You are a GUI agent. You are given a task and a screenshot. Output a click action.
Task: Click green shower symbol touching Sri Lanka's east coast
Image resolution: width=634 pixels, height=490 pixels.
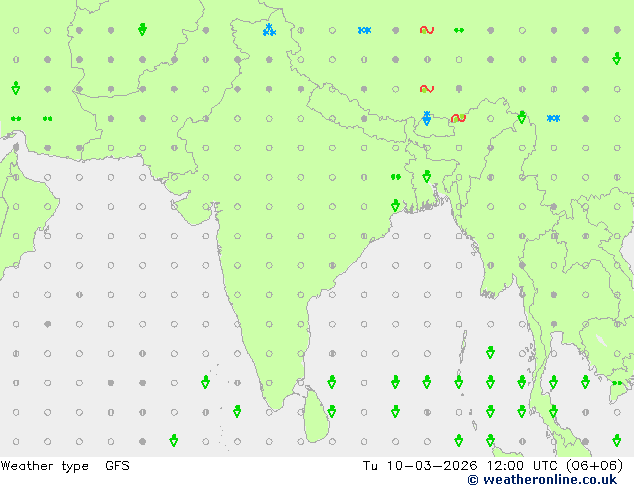(332, 412)
